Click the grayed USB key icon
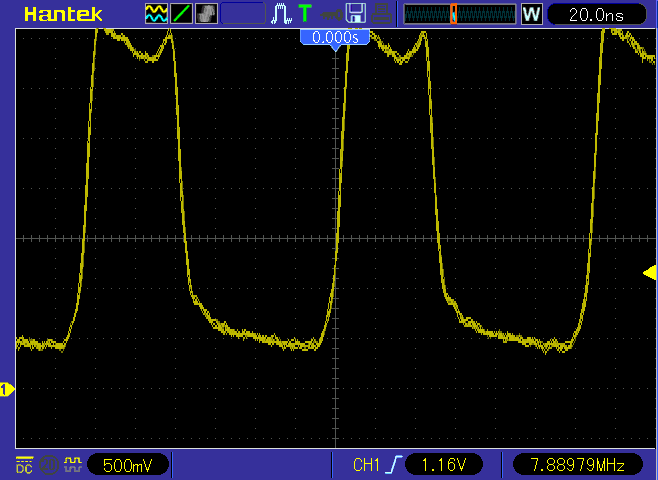This screenshot has height=480, width=658. tap(331, 16)
